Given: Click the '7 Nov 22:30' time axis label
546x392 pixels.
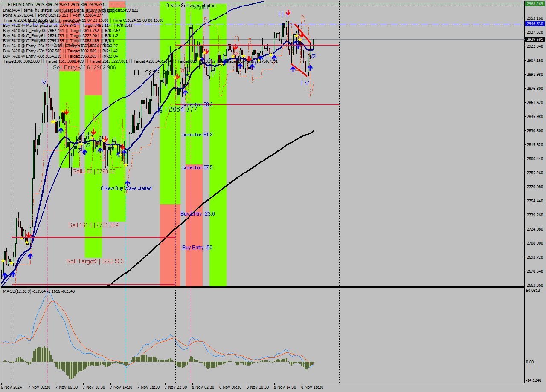Looking at the screenshot, I should point(176,387).
